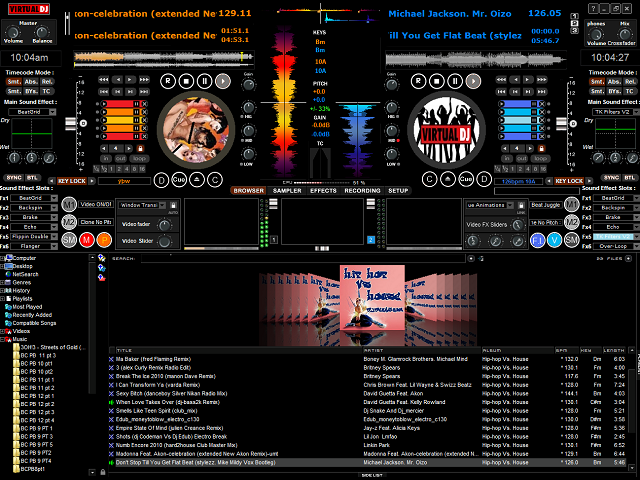The height and width of the screenshot is (480, 640).
Task: Open the EFFECTS tab
Action: tap(323, 191)
